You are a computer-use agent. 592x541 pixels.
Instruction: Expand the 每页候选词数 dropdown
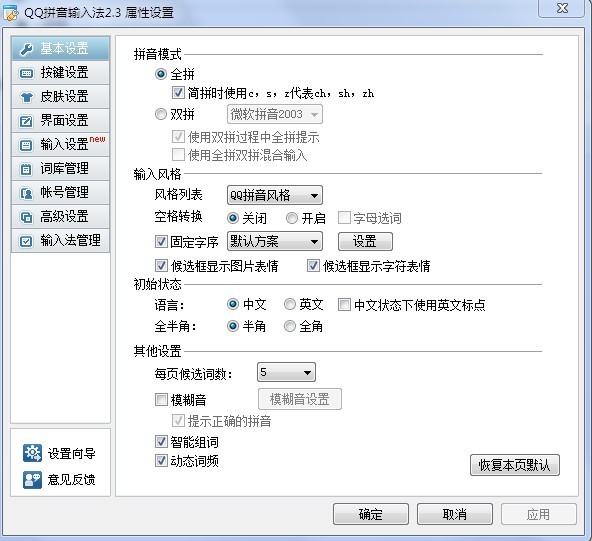coord(286,373)
